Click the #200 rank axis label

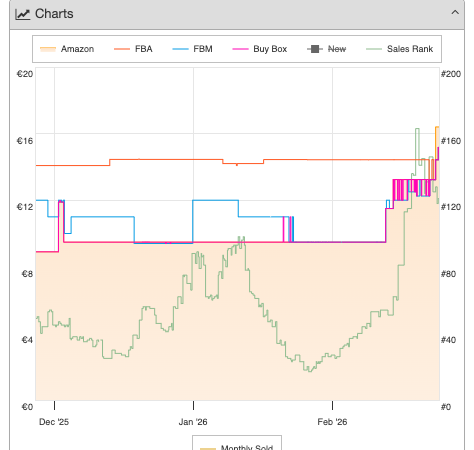point(451,74)
